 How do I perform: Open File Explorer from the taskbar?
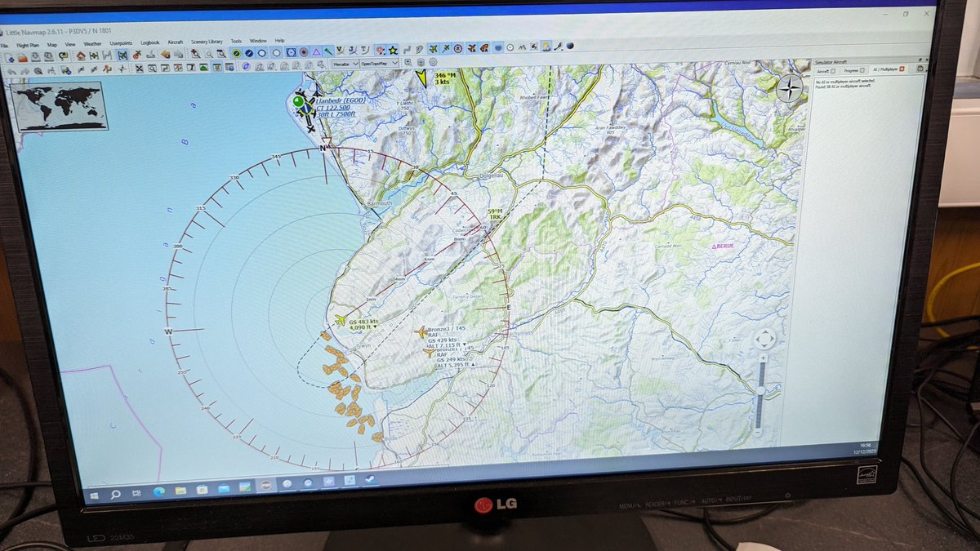click(x=180, y=491)
